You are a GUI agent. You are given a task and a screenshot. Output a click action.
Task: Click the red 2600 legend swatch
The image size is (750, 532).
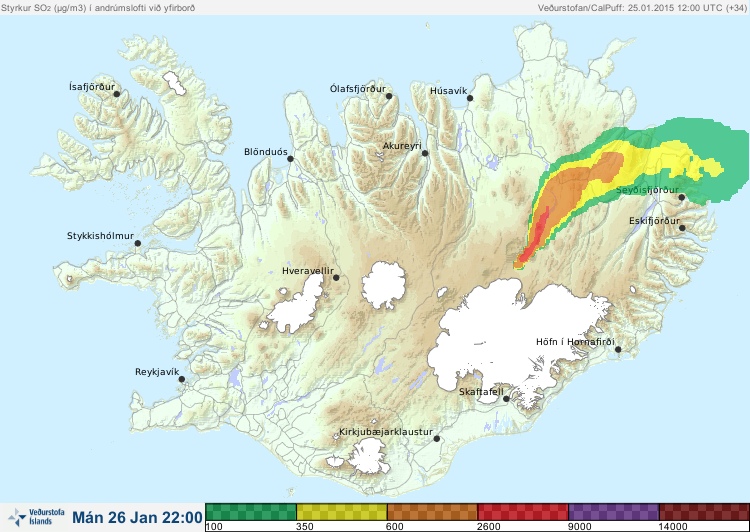click(x=523, y=512)
